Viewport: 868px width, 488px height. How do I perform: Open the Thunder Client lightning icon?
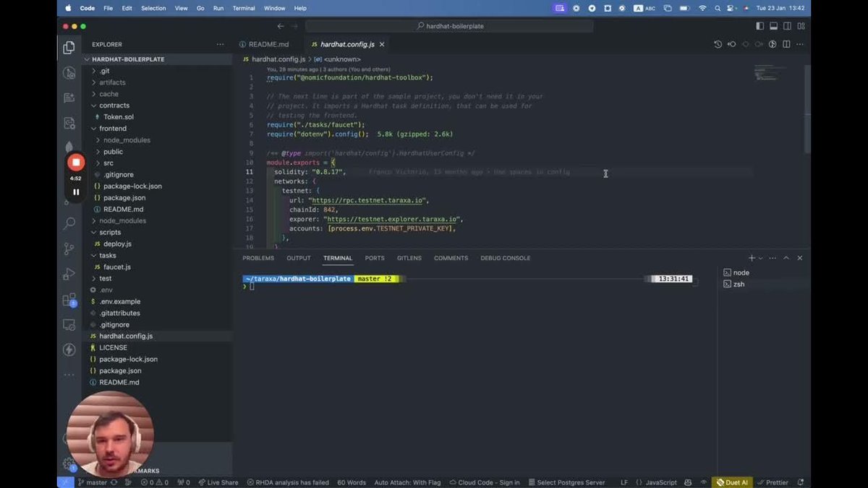[x=69, y=350]
